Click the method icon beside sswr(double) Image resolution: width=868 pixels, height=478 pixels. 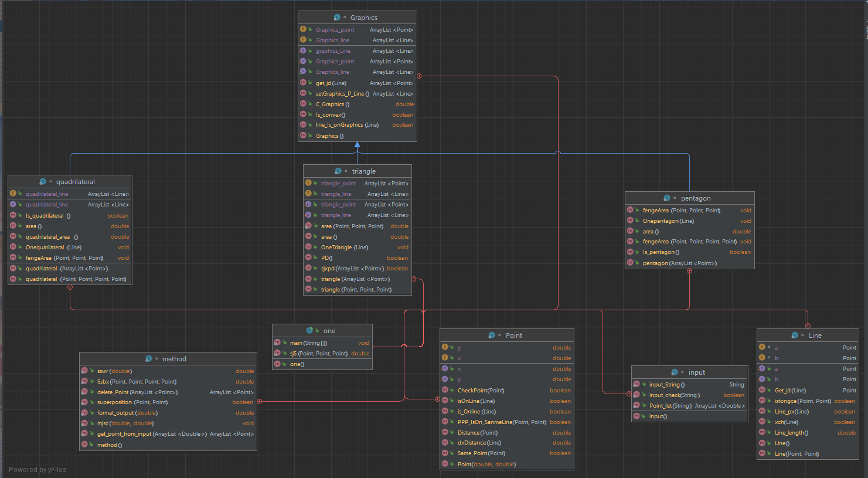tap(84, 371)
